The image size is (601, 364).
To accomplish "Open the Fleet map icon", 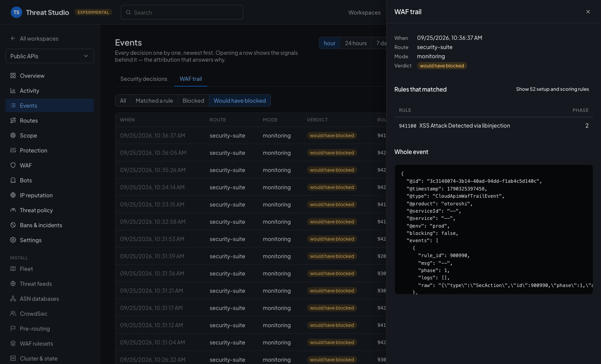I will point(13,269).
